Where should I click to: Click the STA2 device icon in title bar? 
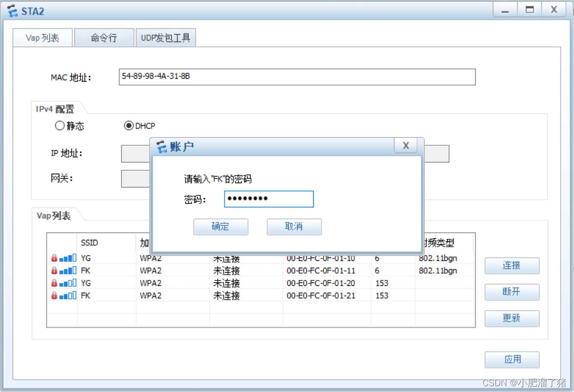pos(12,10)
